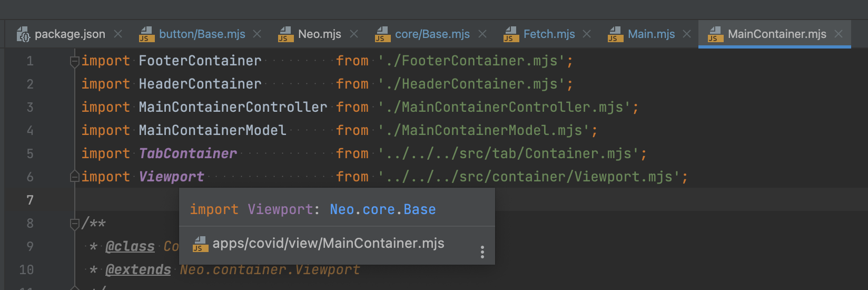
Task: Click Neo.core.Base type link in popup
Action: pos(383,209)
